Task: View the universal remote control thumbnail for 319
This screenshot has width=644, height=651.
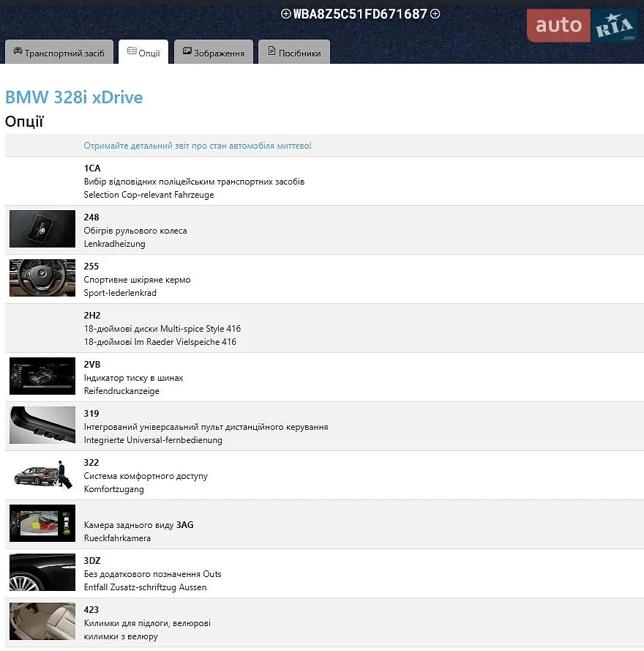Action: pyautogui.click(x=42, y=425)
